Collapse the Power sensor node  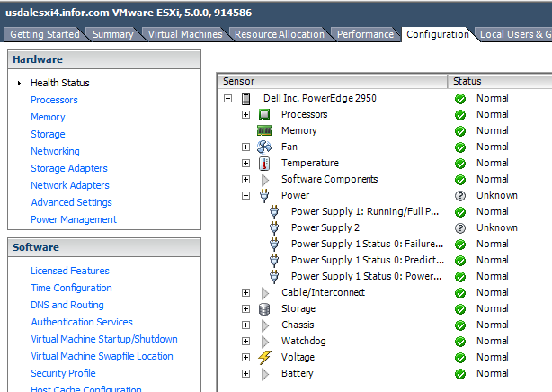coord(245,196)
